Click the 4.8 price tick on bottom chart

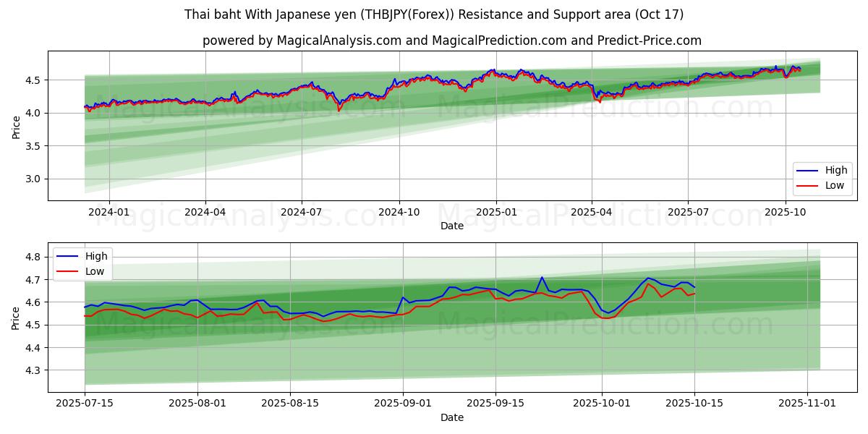[x=31, y=257]
